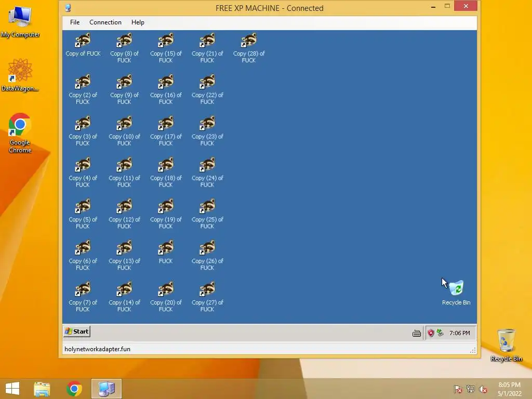
Task: Maximize the FREE XP MACHINE window
Action: (447, 6)
